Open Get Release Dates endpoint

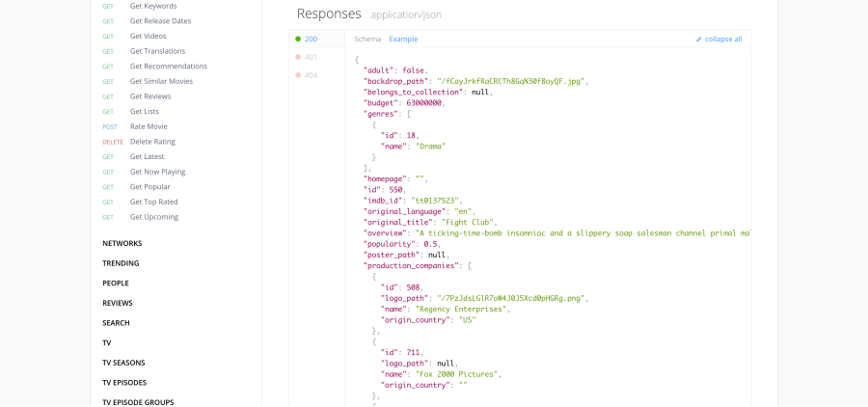160,21
